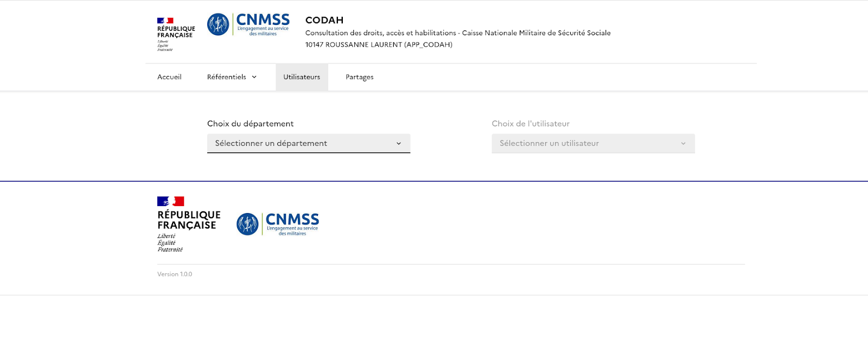
Task: Open the "Sélectionner un département" dropdown
Action: (308, 143)
